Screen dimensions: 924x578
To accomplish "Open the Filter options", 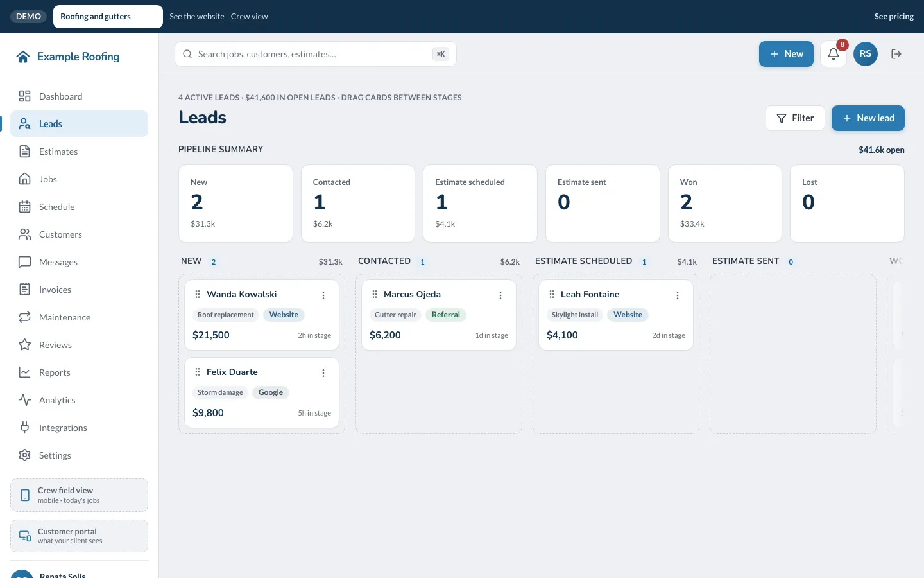I will point(795,118).
